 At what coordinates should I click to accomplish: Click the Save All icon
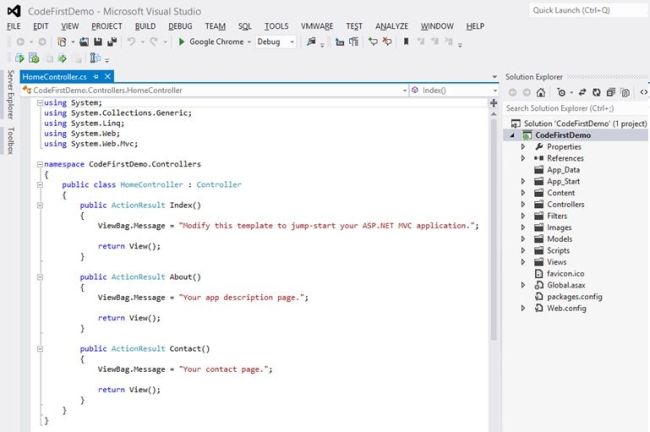coord(112,41)
